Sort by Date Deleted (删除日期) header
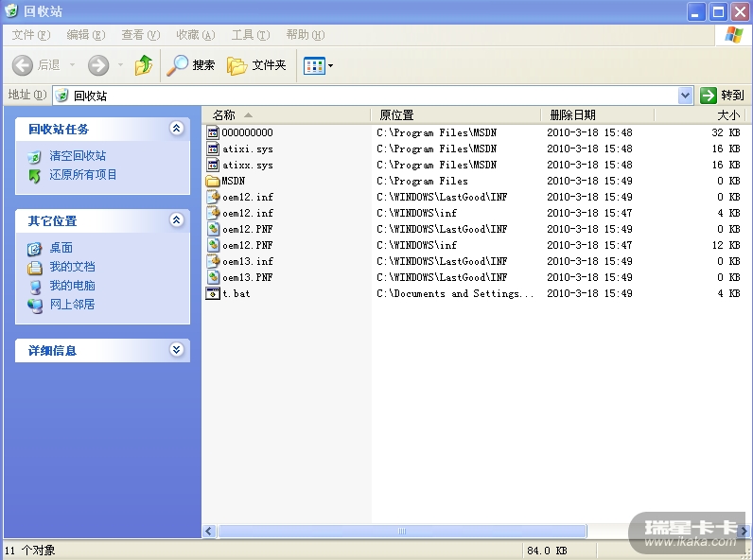The height and width of the screenshot is (560, 753). (x=598, y=115)
